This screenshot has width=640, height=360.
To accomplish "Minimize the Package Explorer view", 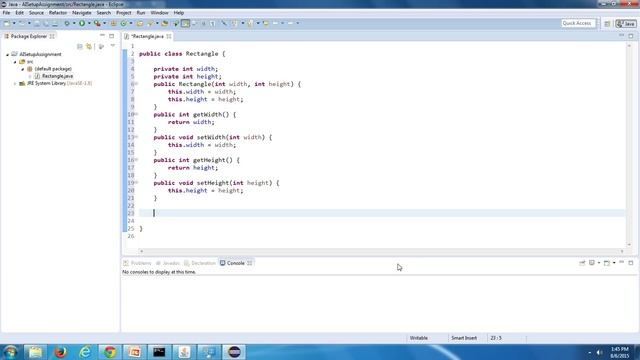I will [102, 36].
